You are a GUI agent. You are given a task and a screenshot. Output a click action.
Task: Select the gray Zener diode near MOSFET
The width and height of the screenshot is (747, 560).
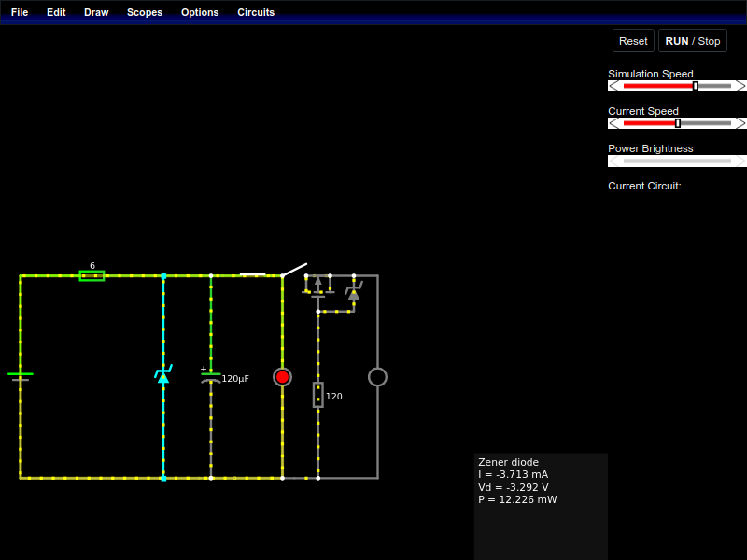[x=353, y=292]
